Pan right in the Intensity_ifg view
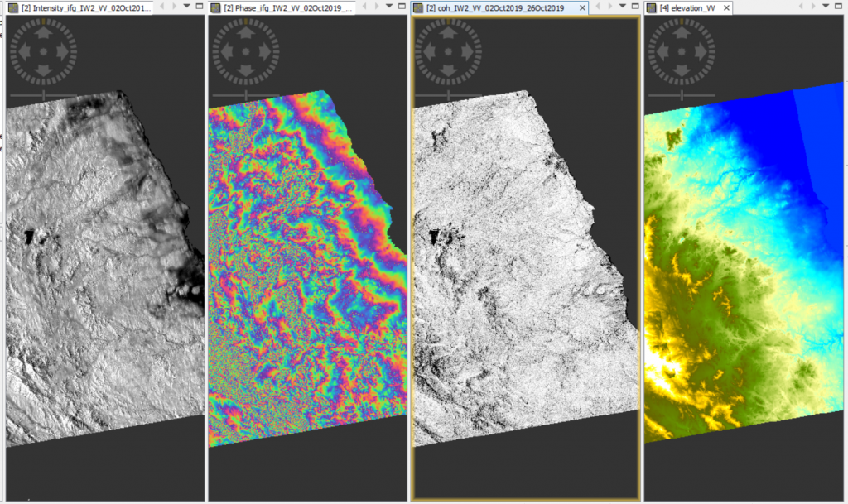Screen dimensions: 848x504 (x=63, y=52)
